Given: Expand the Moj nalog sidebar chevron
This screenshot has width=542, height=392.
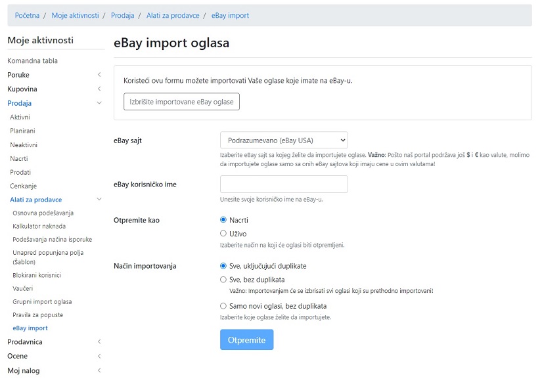Looking at the screenshot, I should [99, 370].
